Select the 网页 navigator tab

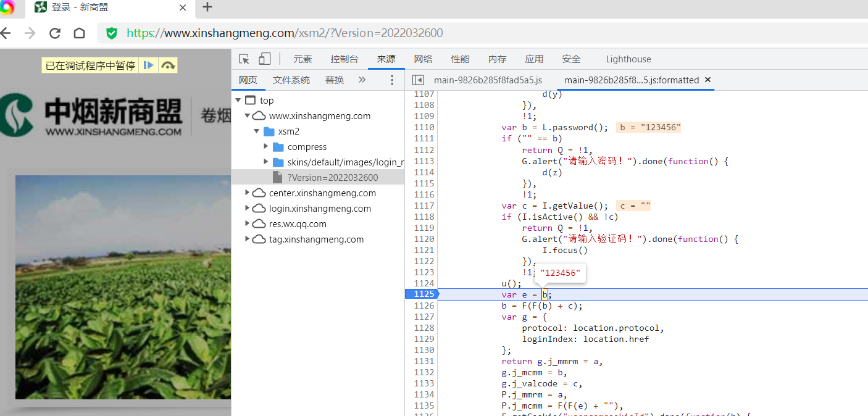coord(248,80)
